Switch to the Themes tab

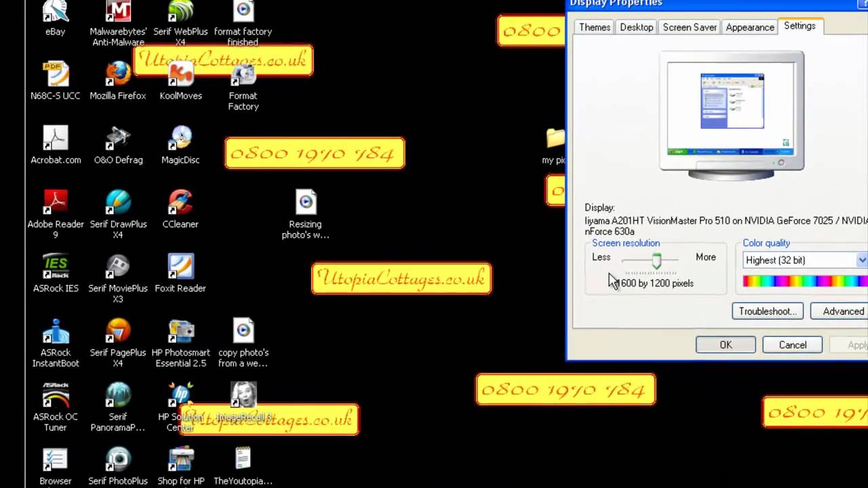tap(595, 27)
